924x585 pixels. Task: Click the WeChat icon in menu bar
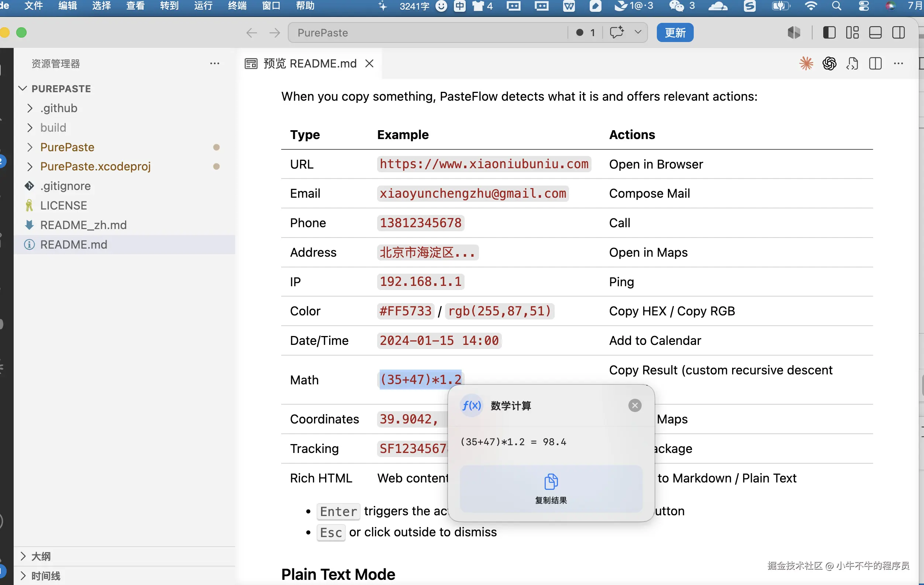click(x=676, y=6)
